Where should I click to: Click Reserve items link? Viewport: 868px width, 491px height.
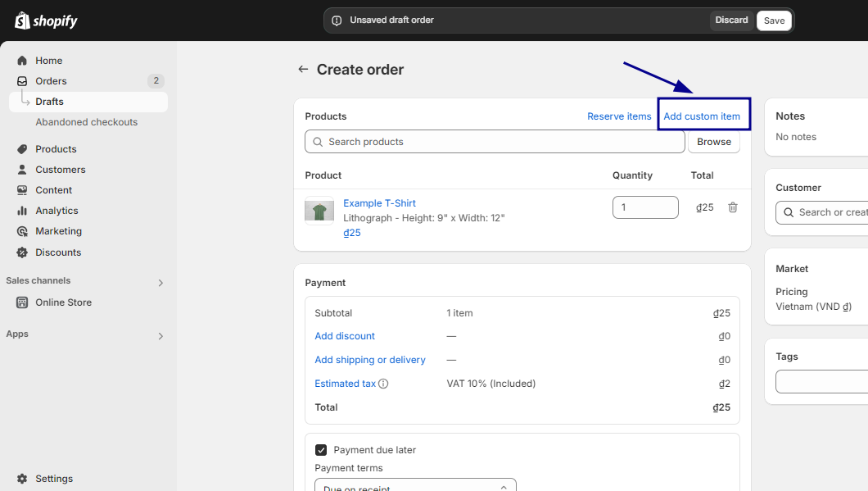click(619, 116)
